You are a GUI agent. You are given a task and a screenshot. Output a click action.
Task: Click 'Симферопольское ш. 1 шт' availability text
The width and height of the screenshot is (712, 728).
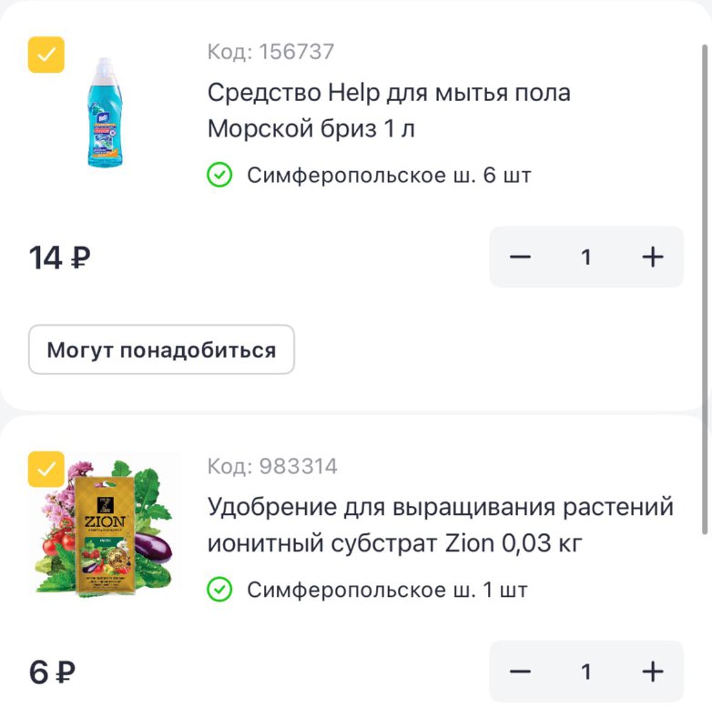click(387, 590)
